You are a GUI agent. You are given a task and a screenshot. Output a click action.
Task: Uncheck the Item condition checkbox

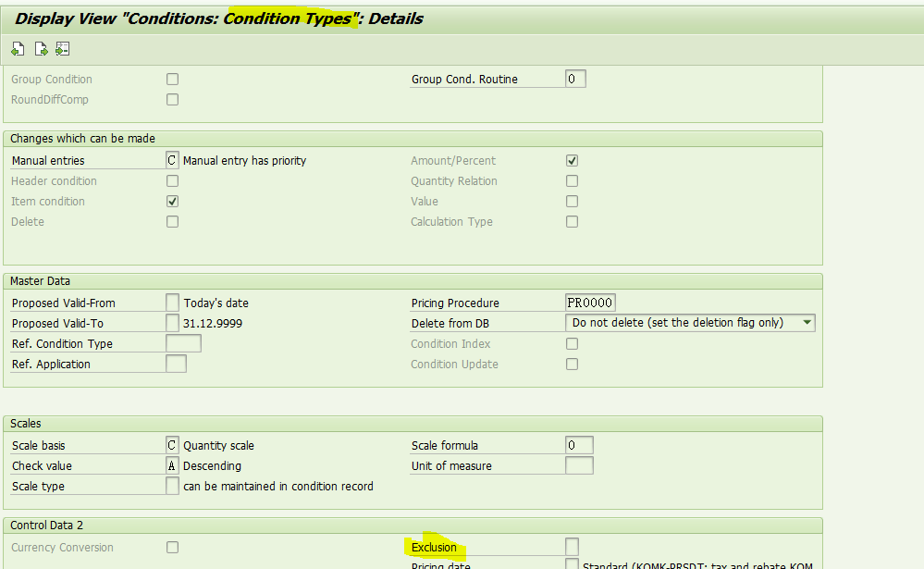pyautogui.click(x=172, y=201)
